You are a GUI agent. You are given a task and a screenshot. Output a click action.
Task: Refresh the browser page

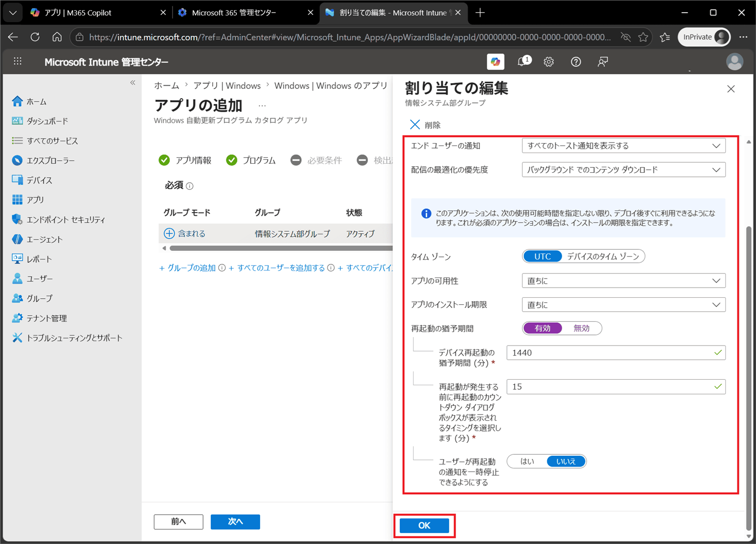[x=35, y=37]
